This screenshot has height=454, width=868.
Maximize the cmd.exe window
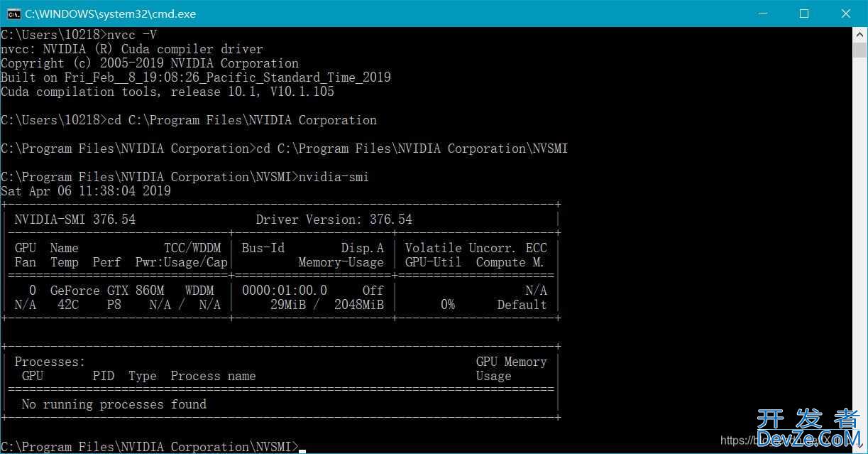tap(804, 13)
